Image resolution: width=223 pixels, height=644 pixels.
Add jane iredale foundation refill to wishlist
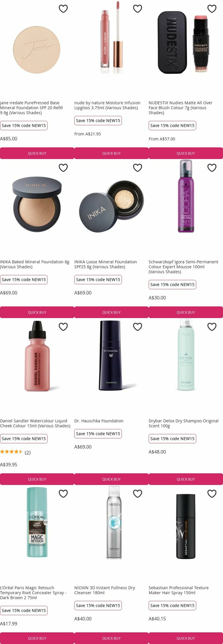pos(63,9)
